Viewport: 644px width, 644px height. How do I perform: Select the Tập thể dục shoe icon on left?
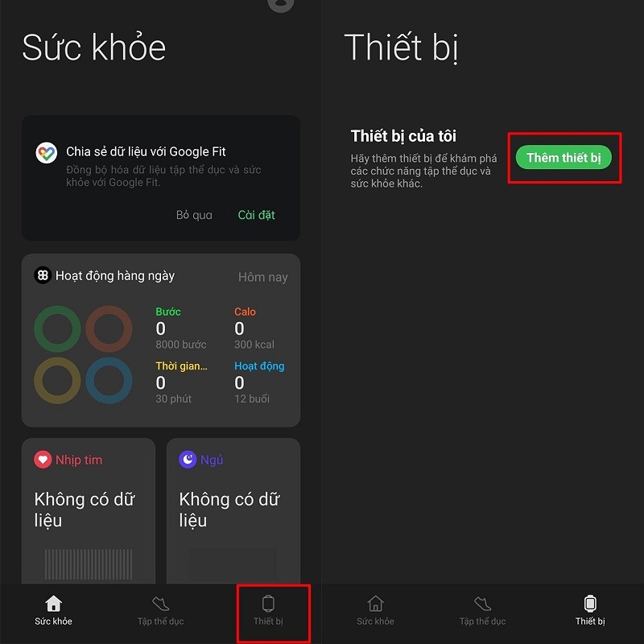[160, 604]
